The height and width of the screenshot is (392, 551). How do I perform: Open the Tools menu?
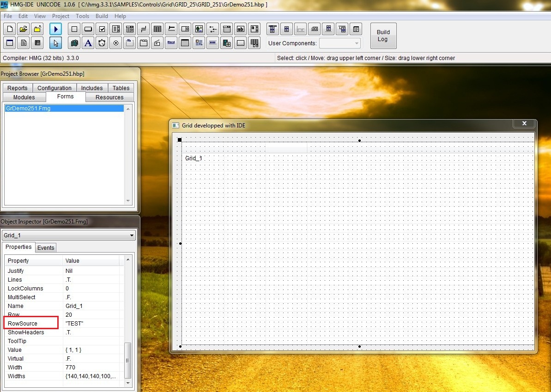(82, 16)
